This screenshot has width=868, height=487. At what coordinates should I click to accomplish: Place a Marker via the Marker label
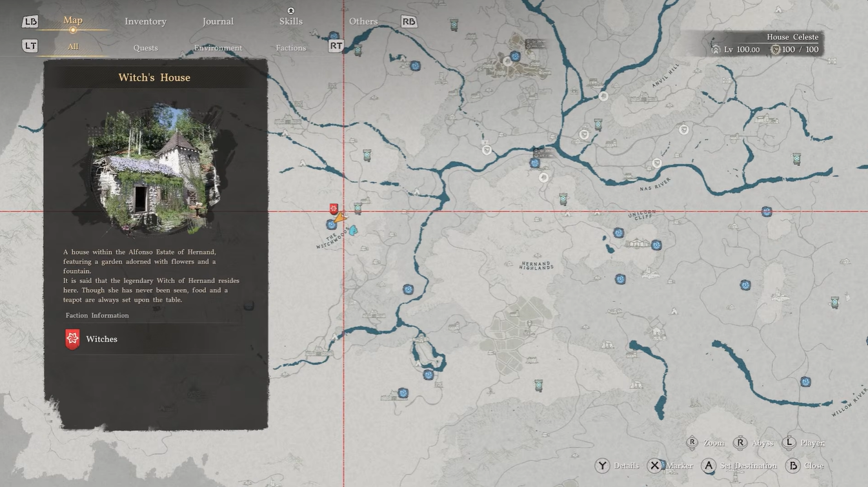click(680, 466)
